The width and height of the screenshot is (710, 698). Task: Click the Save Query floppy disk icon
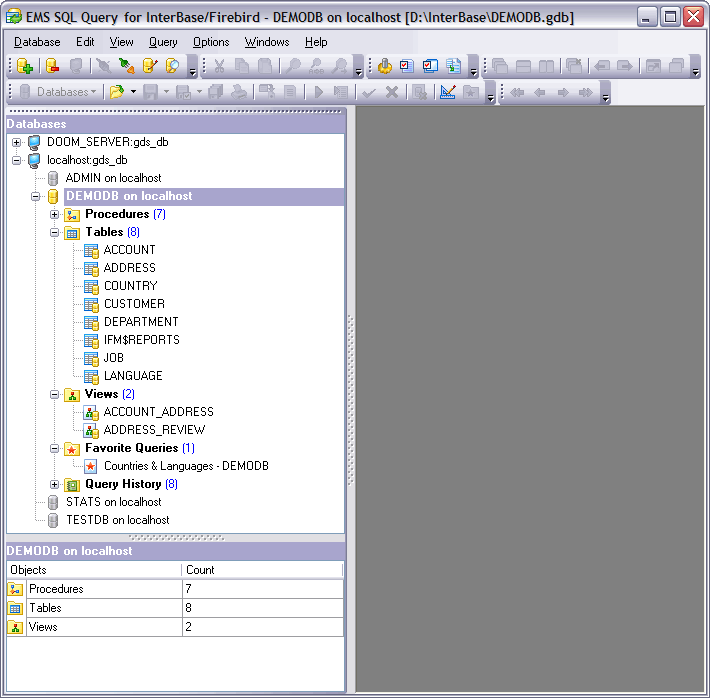[150, 92]
